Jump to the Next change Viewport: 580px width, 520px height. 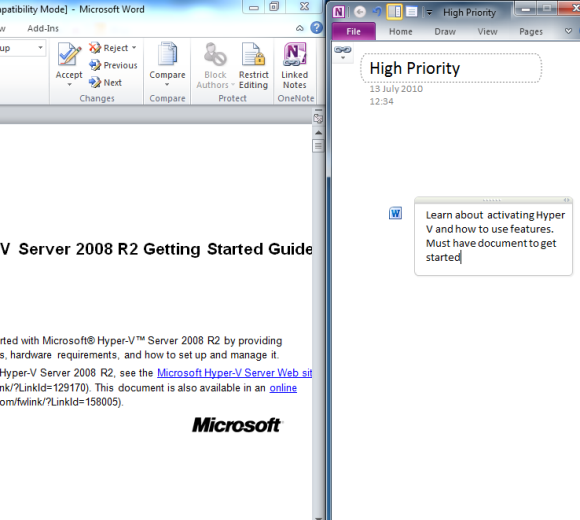click(x=105, y=82)
